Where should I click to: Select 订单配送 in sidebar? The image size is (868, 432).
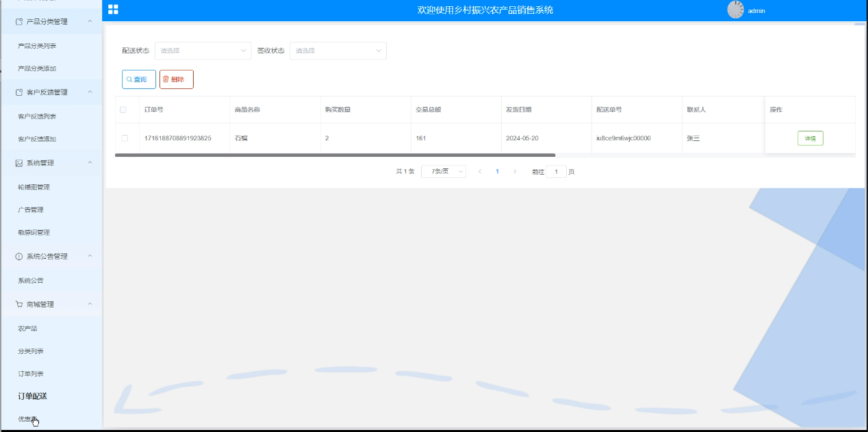(x=32, y=396)
